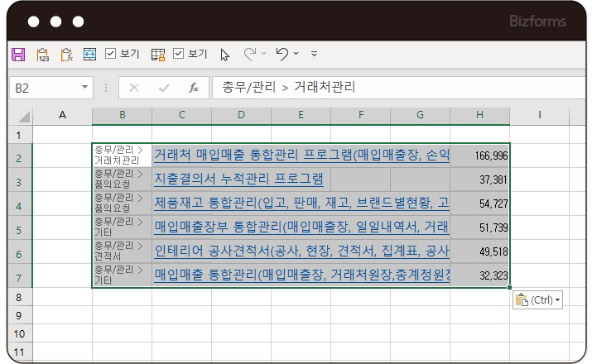Click the Insert Function fx icon

pyautogui.click(x=194, y=88)
